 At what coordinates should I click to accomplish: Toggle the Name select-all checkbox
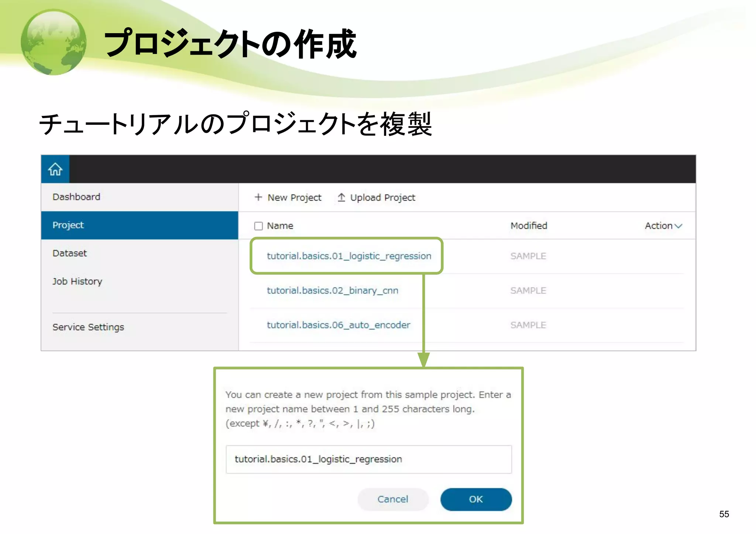pos(258,226)
